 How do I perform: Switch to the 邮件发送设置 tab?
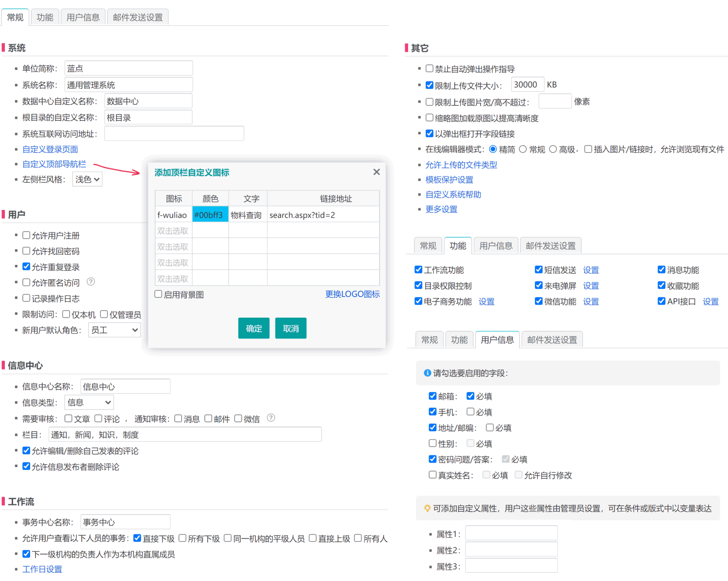[138, 16]
